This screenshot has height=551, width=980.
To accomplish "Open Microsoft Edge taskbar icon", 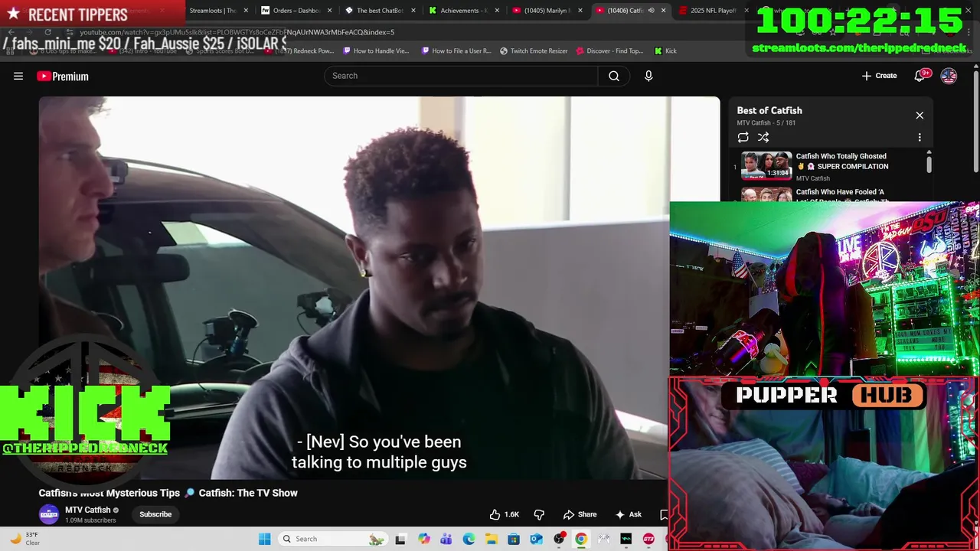I will pyautogui.click(x=469, y=539).
